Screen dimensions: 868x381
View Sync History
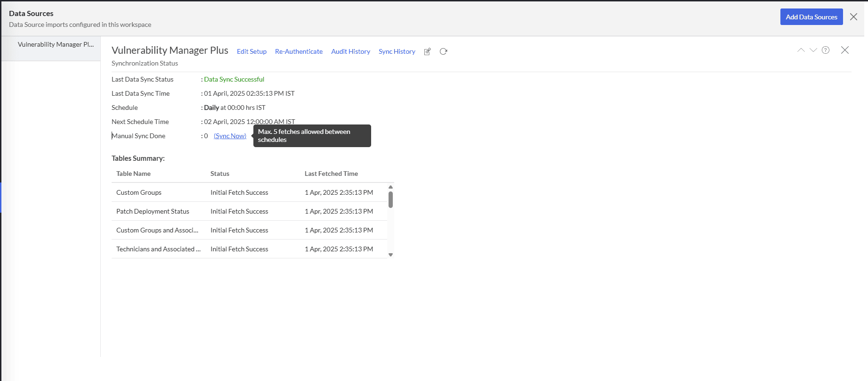coord(397,51)
